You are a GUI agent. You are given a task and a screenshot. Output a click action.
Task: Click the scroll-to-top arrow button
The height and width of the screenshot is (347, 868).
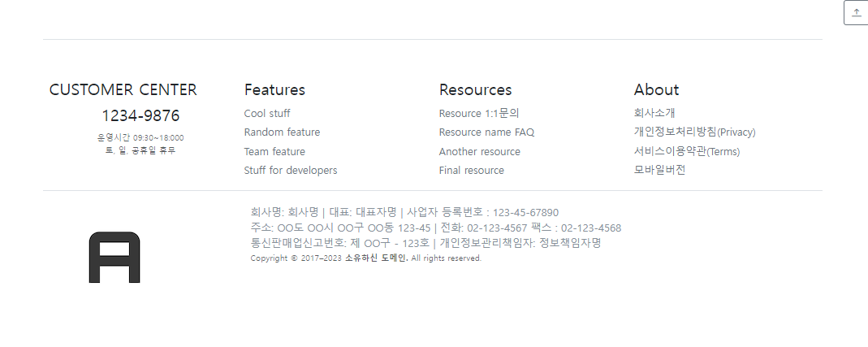click(x=856, y=13)
